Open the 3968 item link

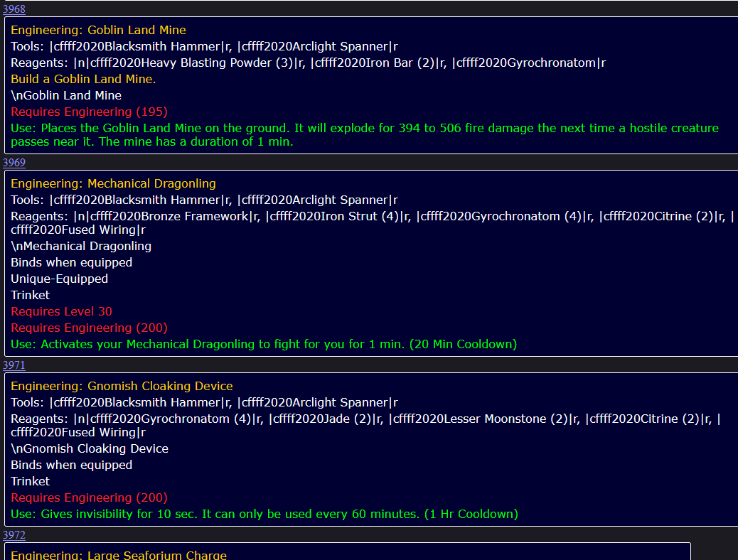pyautogui.click(x=14, y=9)
